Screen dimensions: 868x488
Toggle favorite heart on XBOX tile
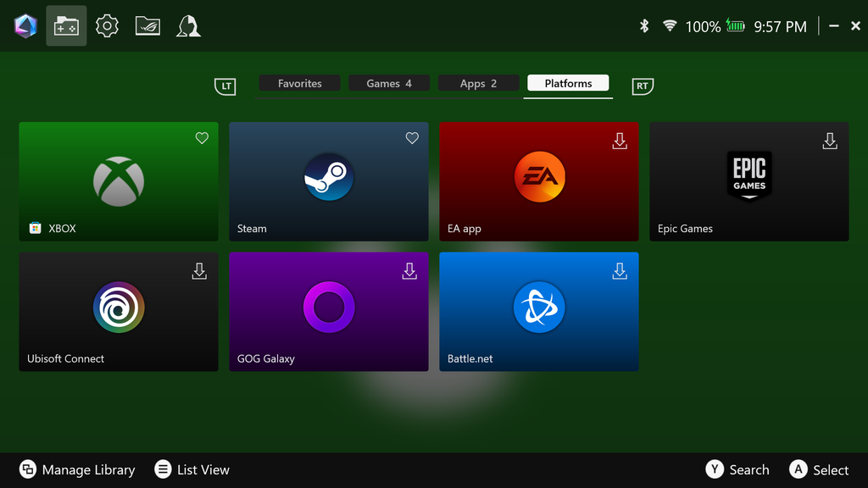click(202, 138)
